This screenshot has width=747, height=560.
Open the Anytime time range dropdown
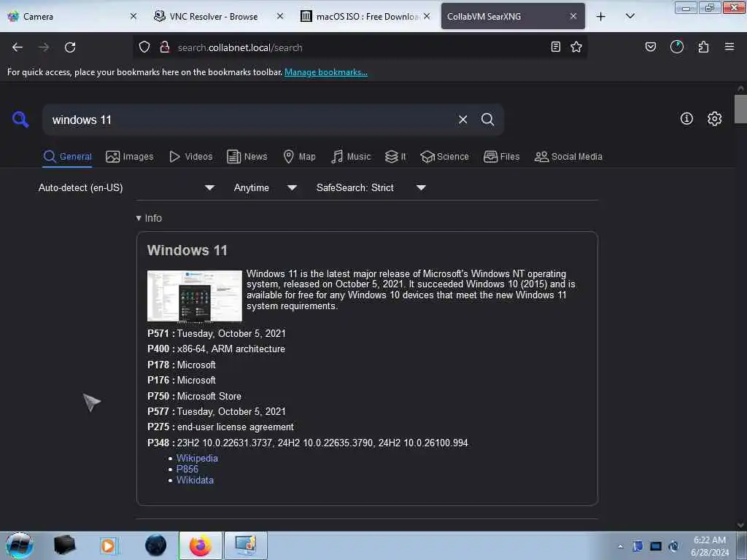(x=266, y=187)
